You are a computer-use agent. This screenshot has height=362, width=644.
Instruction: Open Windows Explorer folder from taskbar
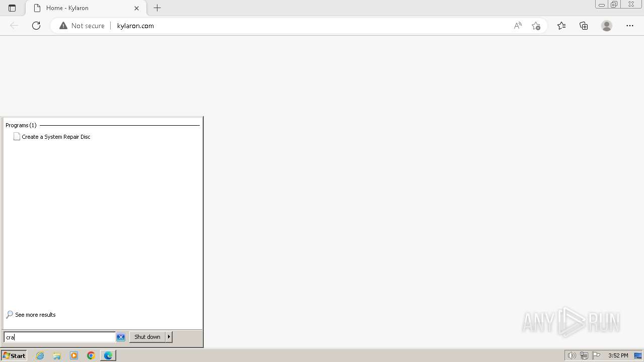coord(57,355)
